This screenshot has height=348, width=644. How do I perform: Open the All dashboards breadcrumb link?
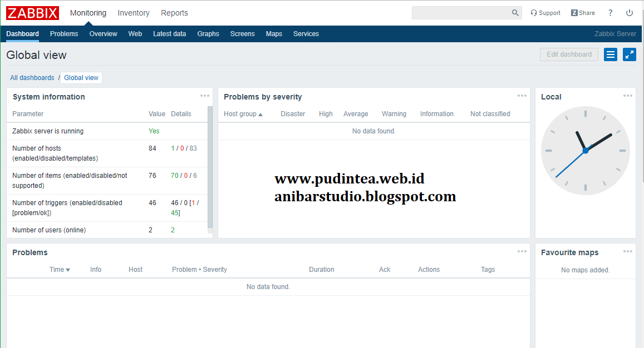click(32, 78)
